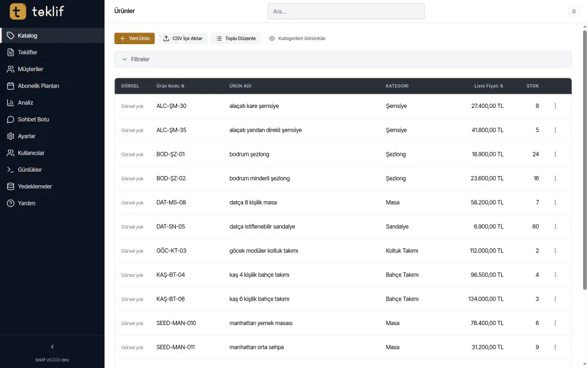Screen dimensions: 588x368
Task: Open row actions for GÖC-KT-03
Action: point(555,250)
